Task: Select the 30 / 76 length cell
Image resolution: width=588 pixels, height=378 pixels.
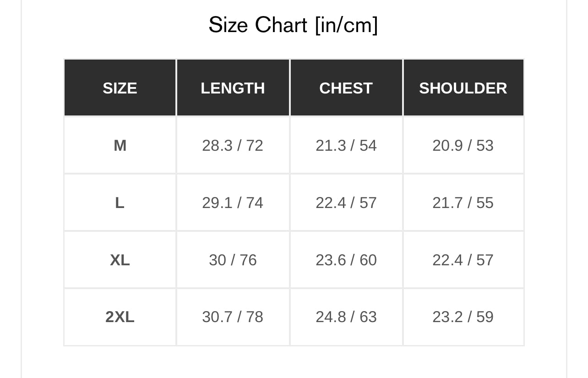Action: 233,260
